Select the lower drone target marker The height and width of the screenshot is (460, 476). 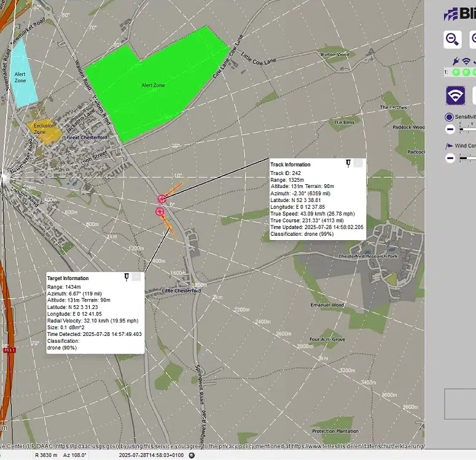pos(160,212)
